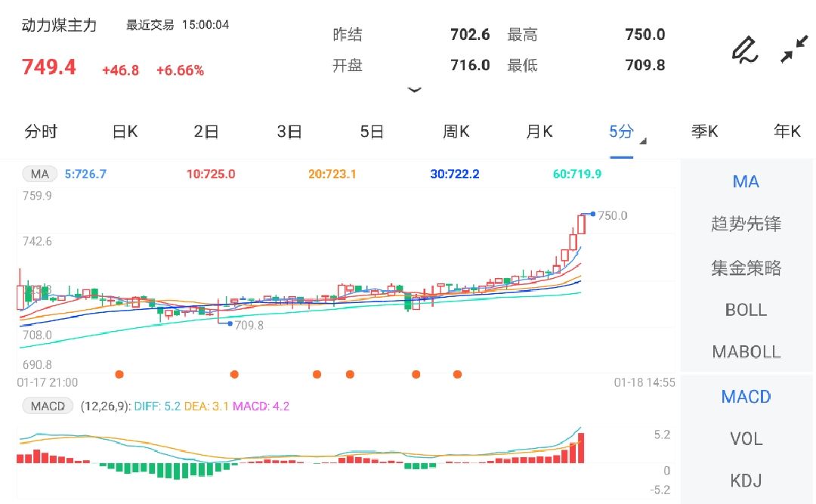Viewport: 816px width, 504px height.
Task: Click the last orange event marker dot
Action: point(457,374)
